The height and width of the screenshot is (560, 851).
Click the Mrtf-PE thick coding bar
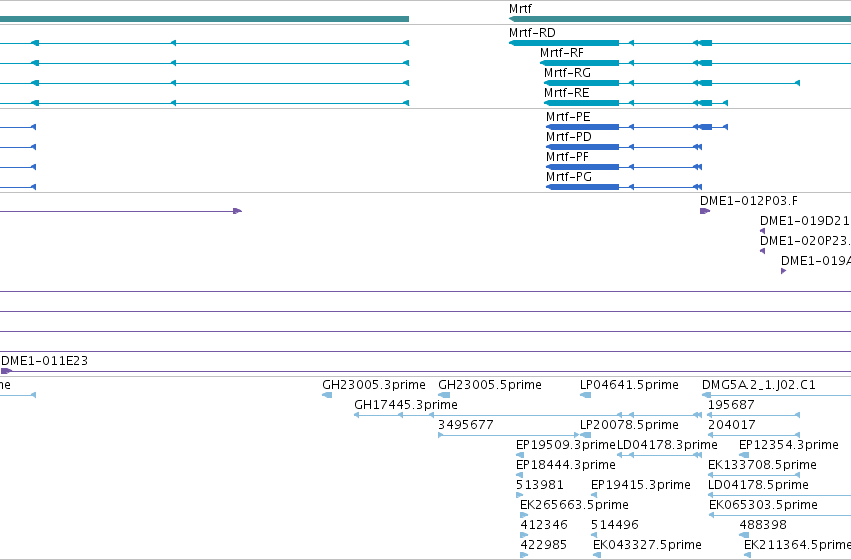pyautogui.click(x=582, y=127)
